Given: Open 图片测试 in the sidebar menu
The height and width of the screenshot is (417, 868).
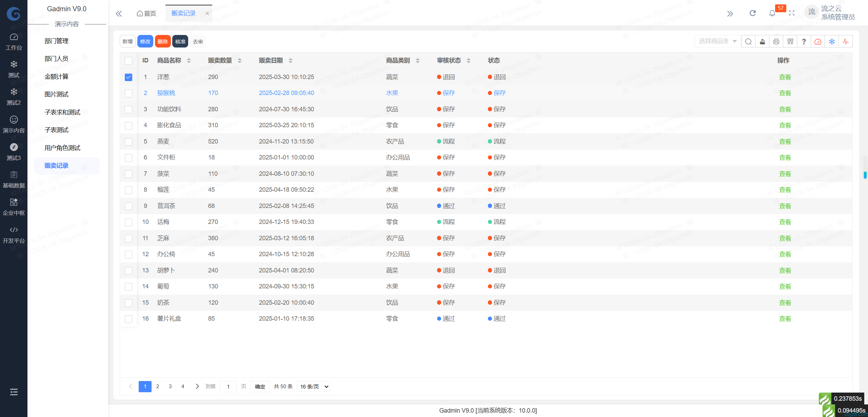Looking at the screenshot, I should pyautogui.click(x=56, y=94).
